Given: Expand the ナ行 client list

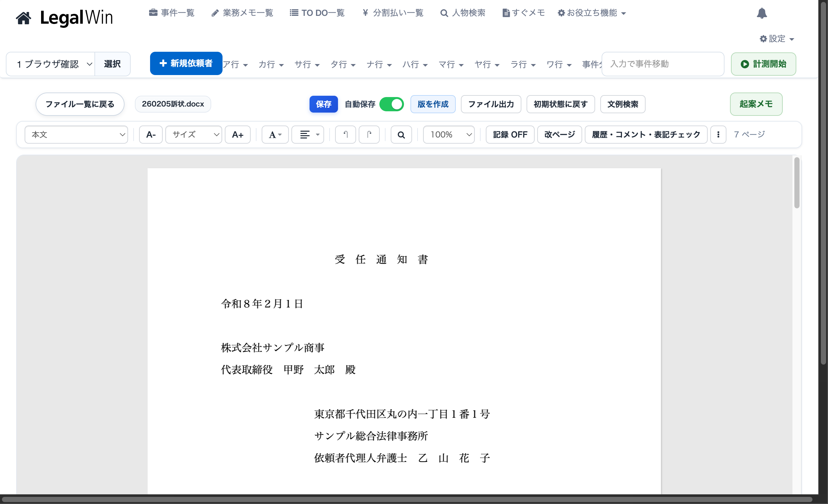Looking at the screenshot, I should tap(379, 64).
